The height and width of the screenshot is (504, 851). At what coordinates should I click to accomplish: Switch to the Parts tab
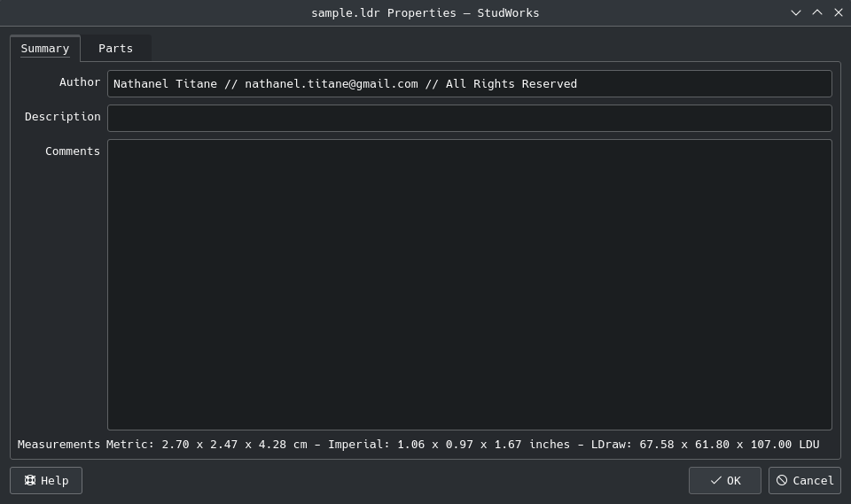(x=115, y=49)
